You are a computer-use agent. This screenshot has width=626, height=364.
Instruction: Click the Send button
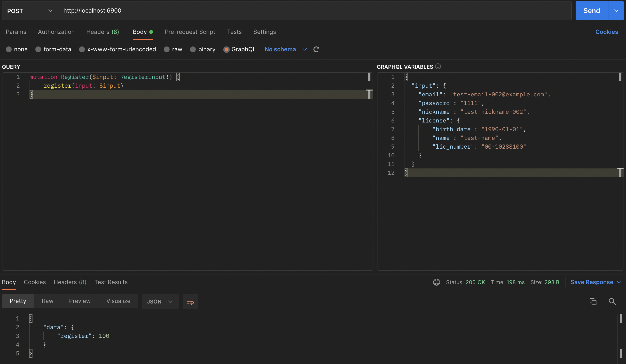[591, 11]
